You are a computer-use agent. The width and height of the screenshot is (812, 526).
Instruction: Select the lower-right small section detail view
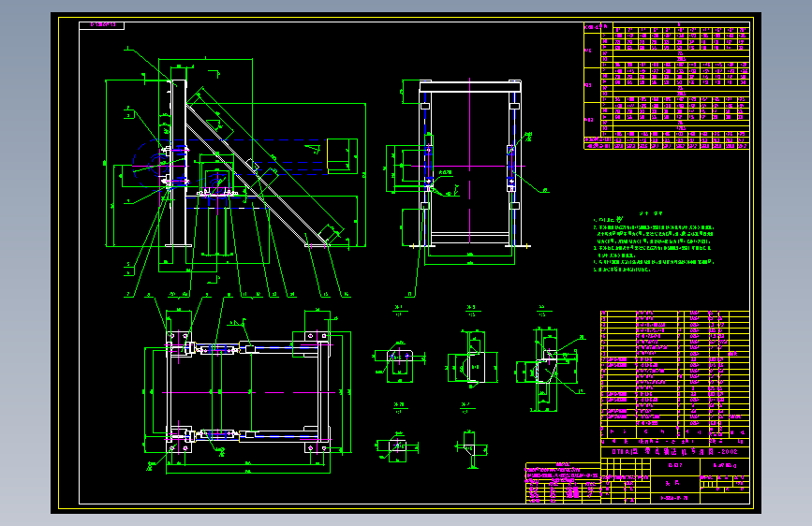pos(471,448)
